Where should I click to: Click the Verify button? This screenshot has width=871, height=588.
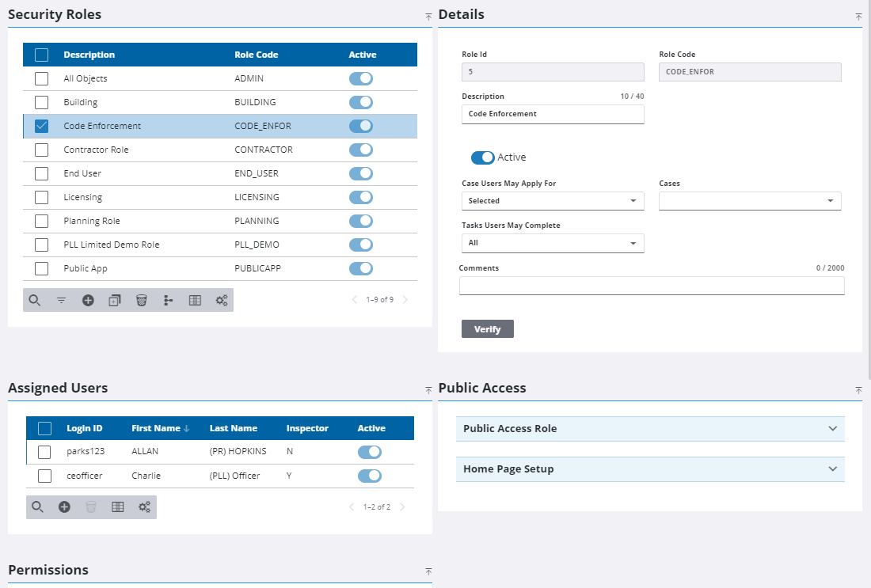[x=487, y=329]
